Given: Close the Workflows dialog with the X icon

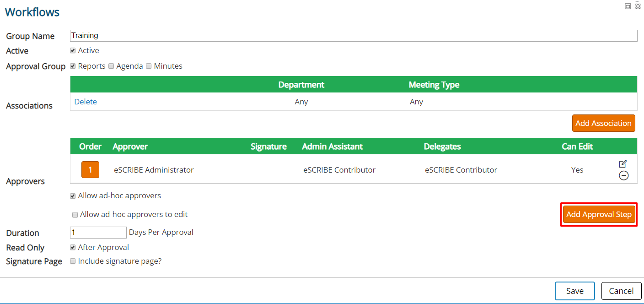Looking at the screenshot, I should [x=638, y=6].
